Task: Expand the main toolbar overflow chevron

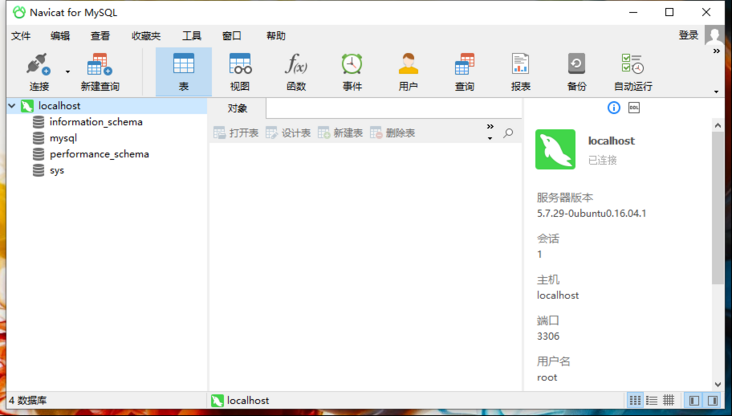Action: coord(716,52)
